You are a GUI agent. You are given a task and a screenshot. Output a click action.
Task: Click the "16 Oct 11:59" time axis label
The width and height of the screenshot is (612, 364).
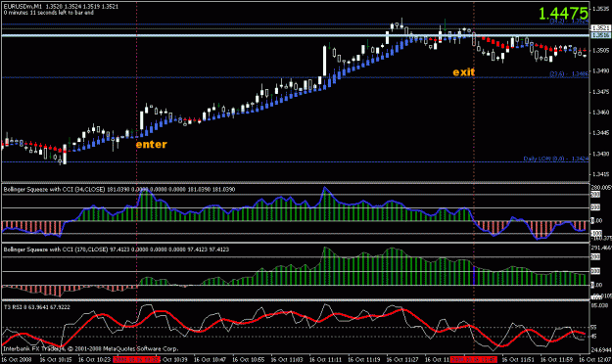click(556, 359)
